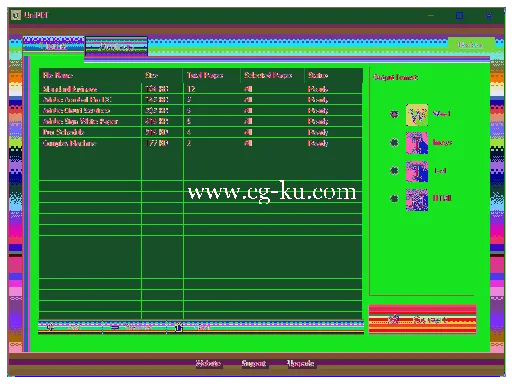512x384 pixels.
Task: Click the File Name column header
Action: (90, 75)
